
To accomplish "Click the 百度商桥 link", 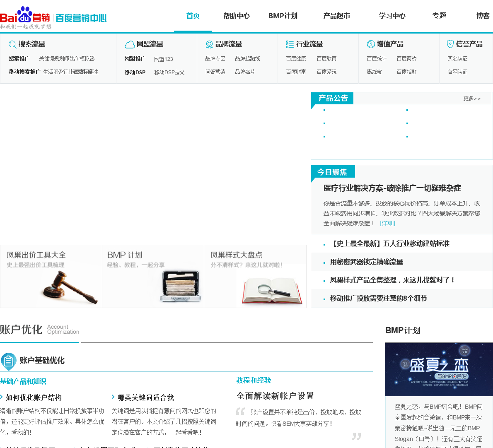I will (406, 58).
